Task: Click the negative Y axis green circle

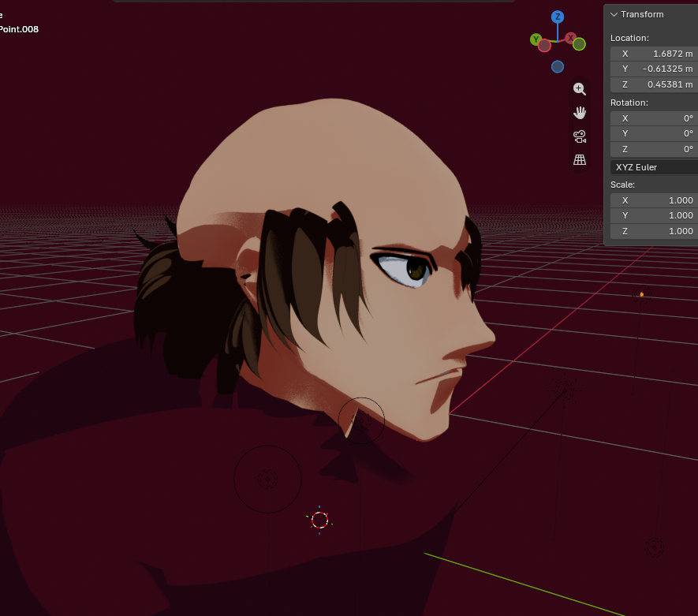Action: tap(579, 44)
